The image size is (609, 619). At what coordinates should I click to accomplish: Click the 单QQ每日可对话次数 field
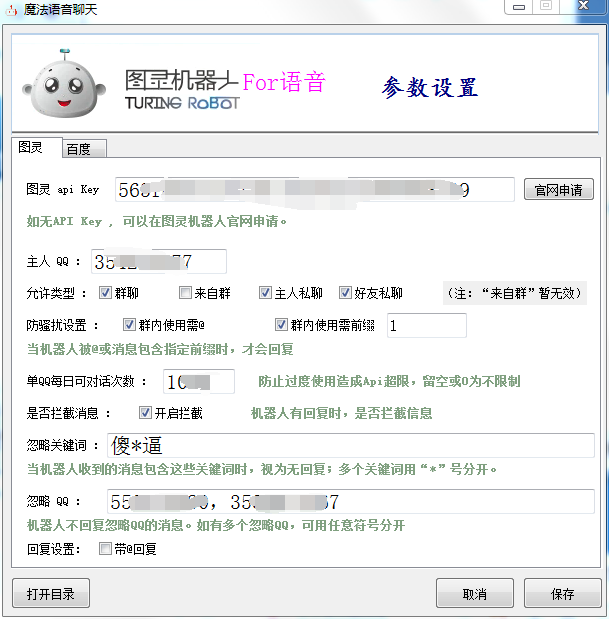coord(199,381)
